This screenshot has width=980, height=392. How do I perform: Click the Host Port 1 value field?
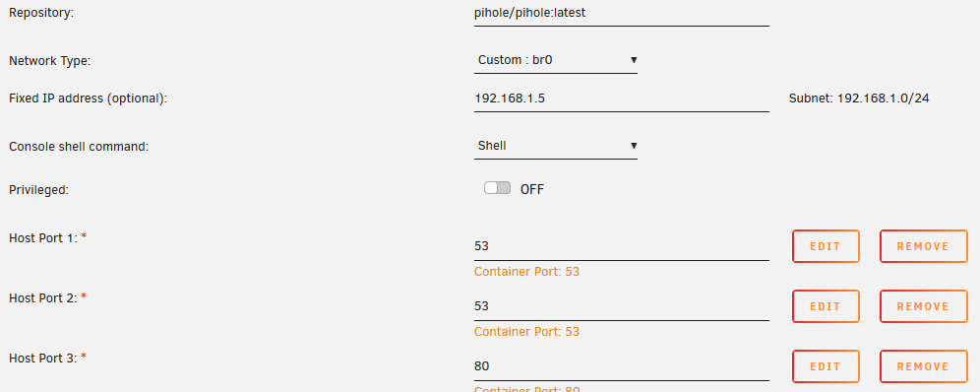(621, 246)
